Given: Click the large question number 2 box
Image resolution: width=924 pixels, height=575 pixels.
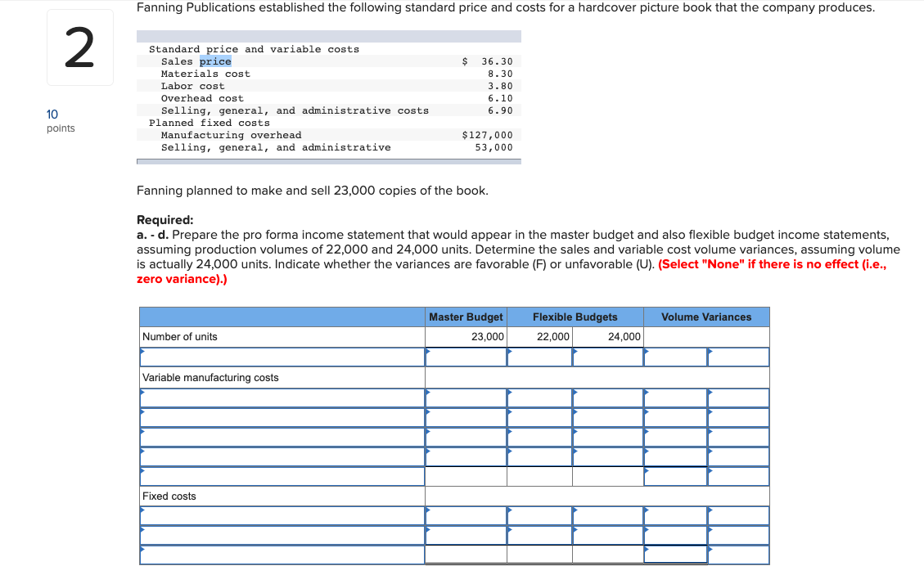Looking at the screenshot, I should tap(79, 47).
